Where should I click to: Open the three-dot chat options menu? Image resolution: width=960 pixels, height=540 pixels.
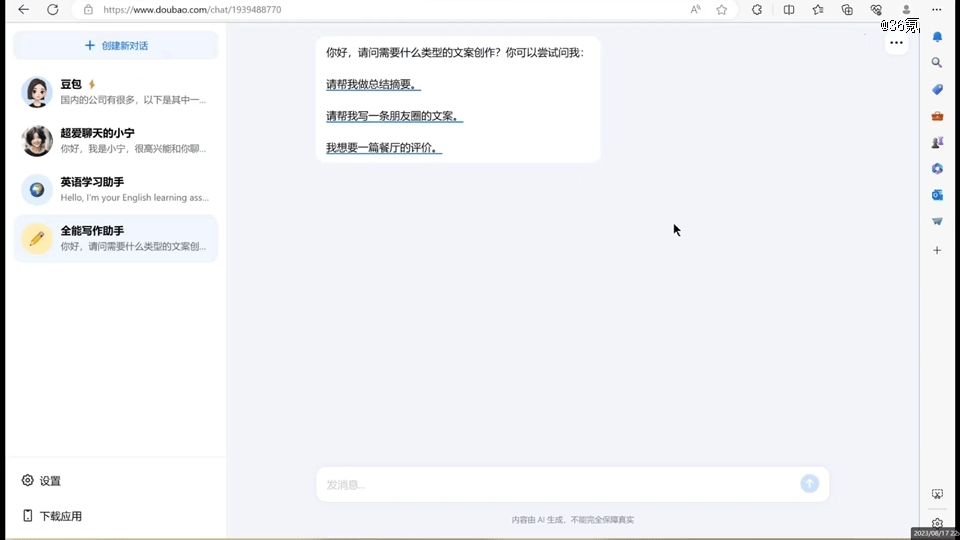(896, 43)
